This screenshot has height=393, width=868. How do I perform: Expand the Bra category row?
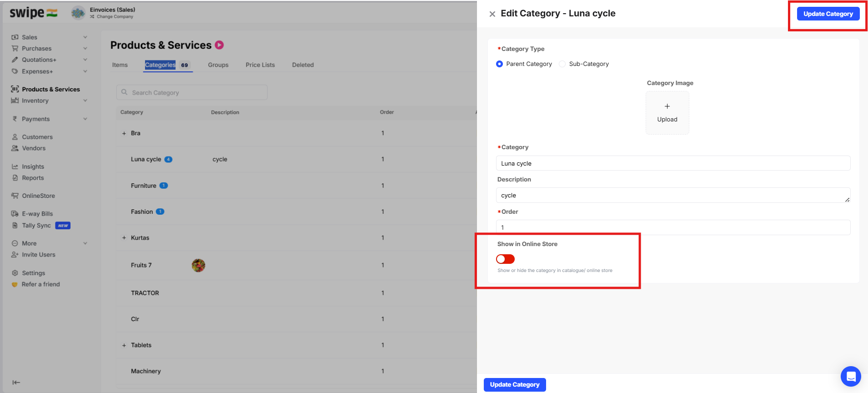click(x=124, y=133)
